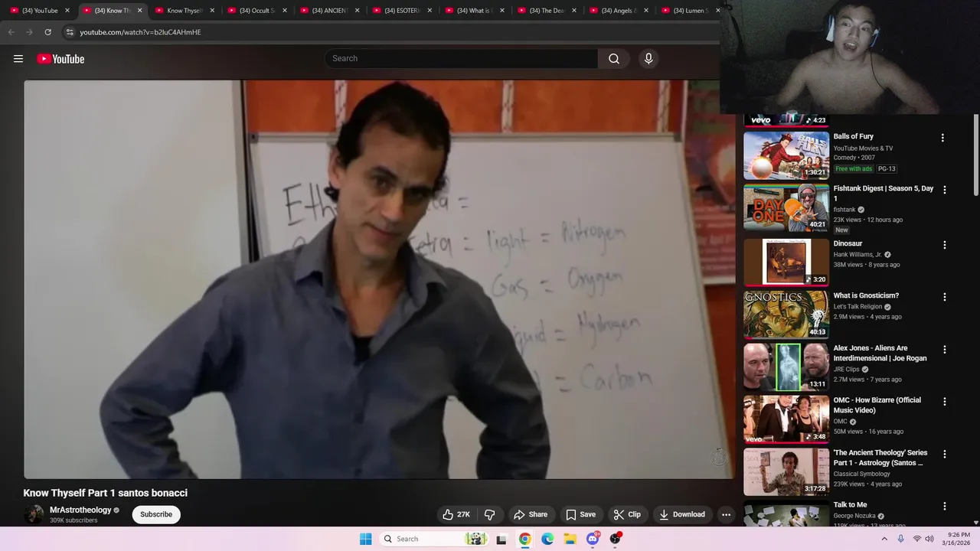Image resolution: width=980 pixels, height=551 pixels.
Task: Open File Explorer from taskbar
Action: point(570,539)
